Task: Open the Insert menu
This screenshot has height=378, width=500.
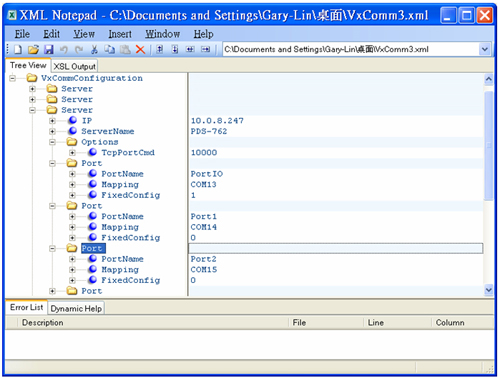Action: [120, 34]
